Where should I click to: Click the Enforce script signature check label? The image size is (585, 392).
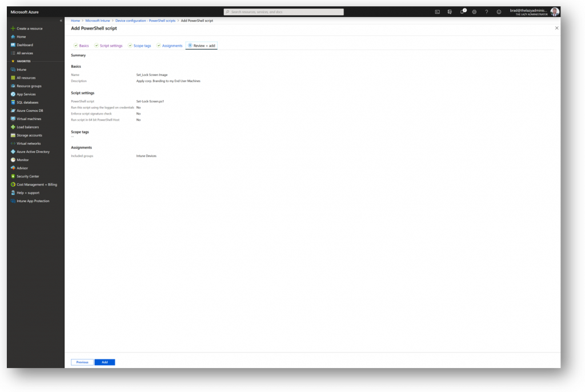(91, 114)
